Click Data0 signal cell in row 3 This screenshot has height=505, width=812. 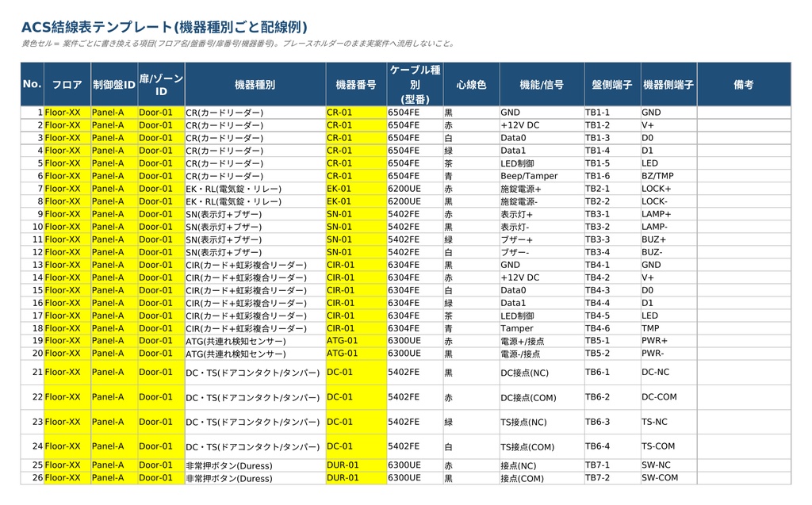pos(542,138)
